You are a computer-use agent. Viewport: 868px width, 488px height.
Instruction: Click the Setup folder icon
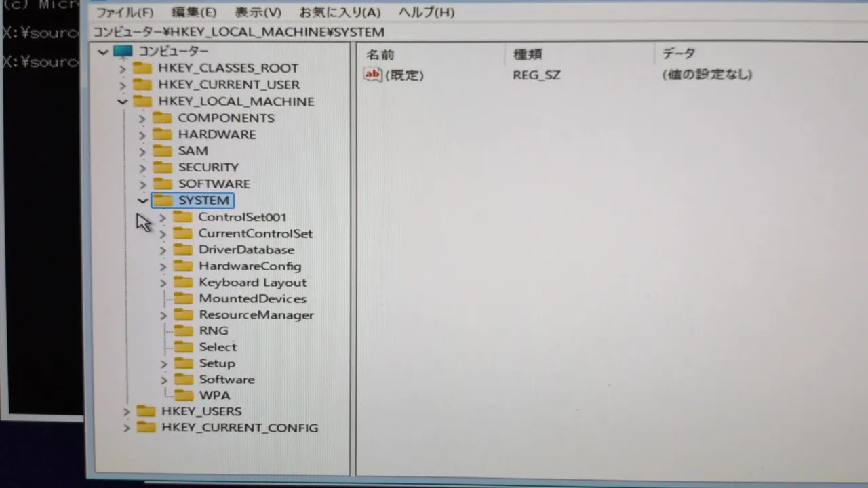pos(183,363)
